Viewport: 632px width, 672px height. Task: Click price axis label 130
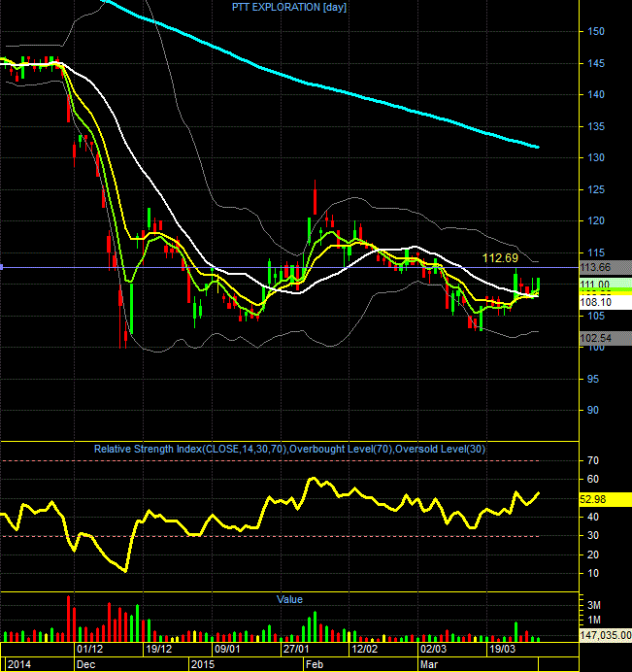[x=596, y=157]
